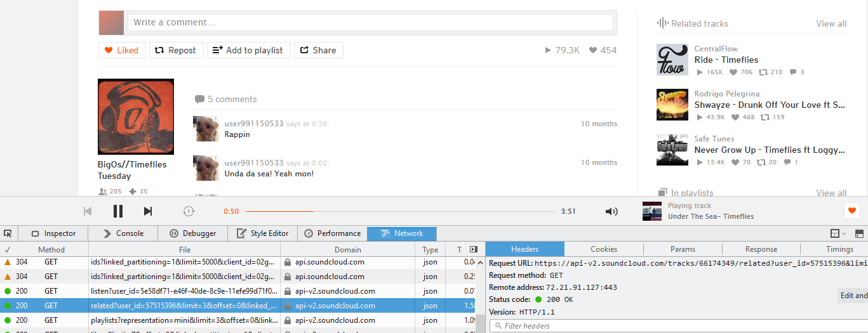868x333 pixels.
Task: Sort requests by Type column
Action: [431, 250]
